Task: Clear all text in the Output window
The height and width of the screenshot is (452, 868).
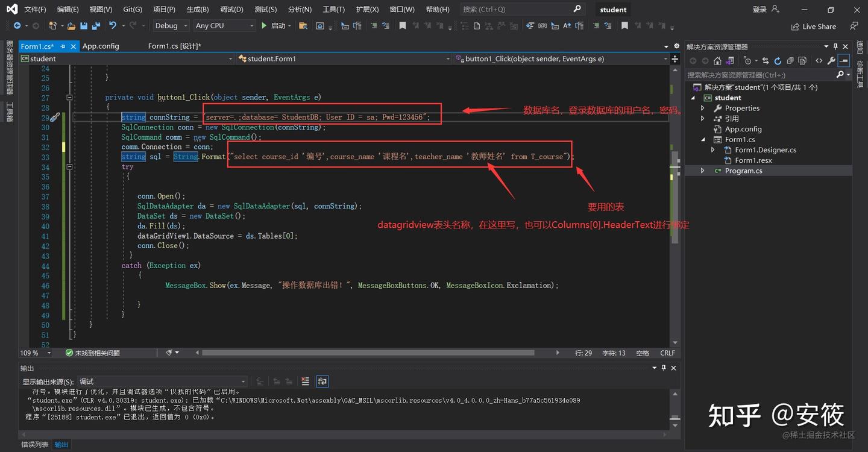Action: (305, 381)
